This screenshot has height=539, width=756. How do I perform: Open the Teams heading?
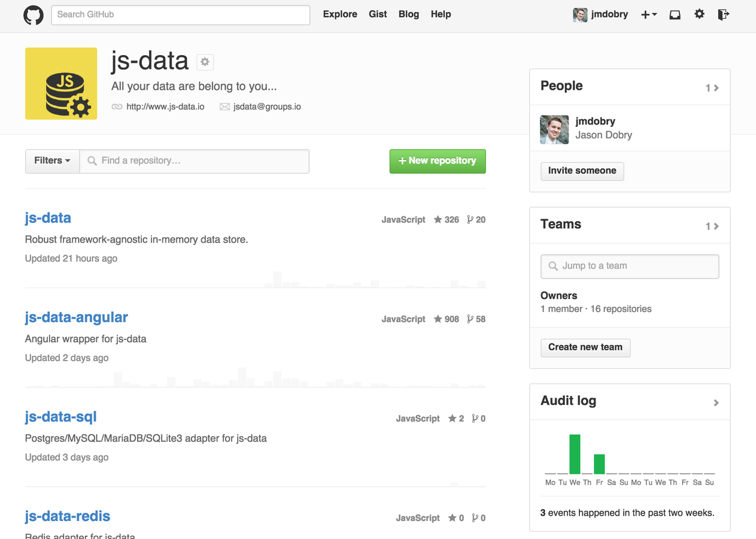(561, 224)
